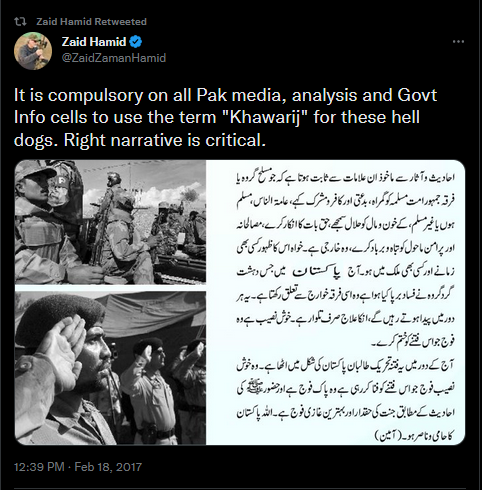Open the three-dot more options menu
Viewport: 482px width, 490px height.
pyautogui.click(x=458, y=42)
